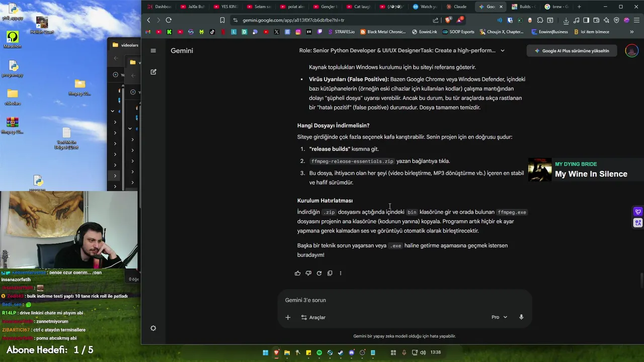
Task: Click the Kurulum Hatırlatması heading
Action: click(x=325, y=201)
